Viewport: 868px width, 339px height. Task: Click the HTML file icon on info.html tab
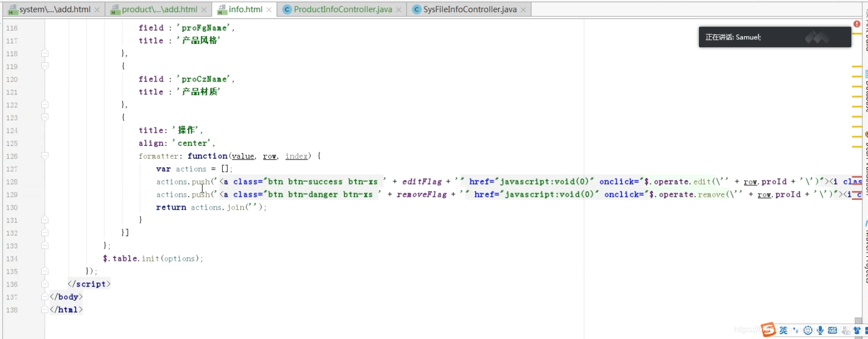tap(222, 10)
